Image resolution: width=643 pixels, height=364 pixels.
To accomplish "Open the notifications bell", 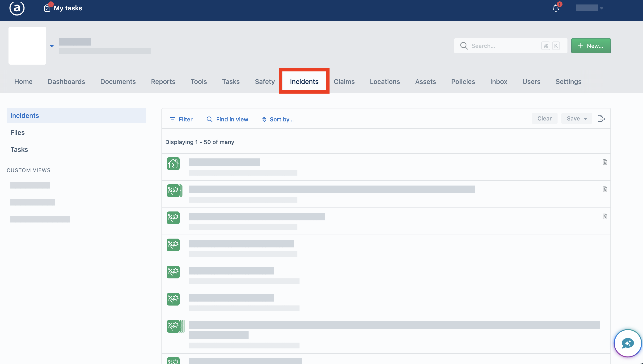I will [556, 8].
